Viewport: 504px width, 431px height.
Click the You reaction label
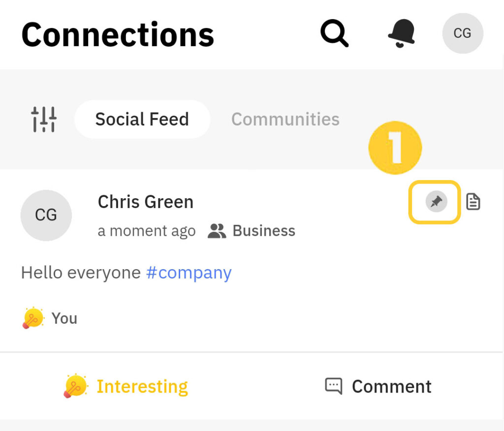pos(64,318)
